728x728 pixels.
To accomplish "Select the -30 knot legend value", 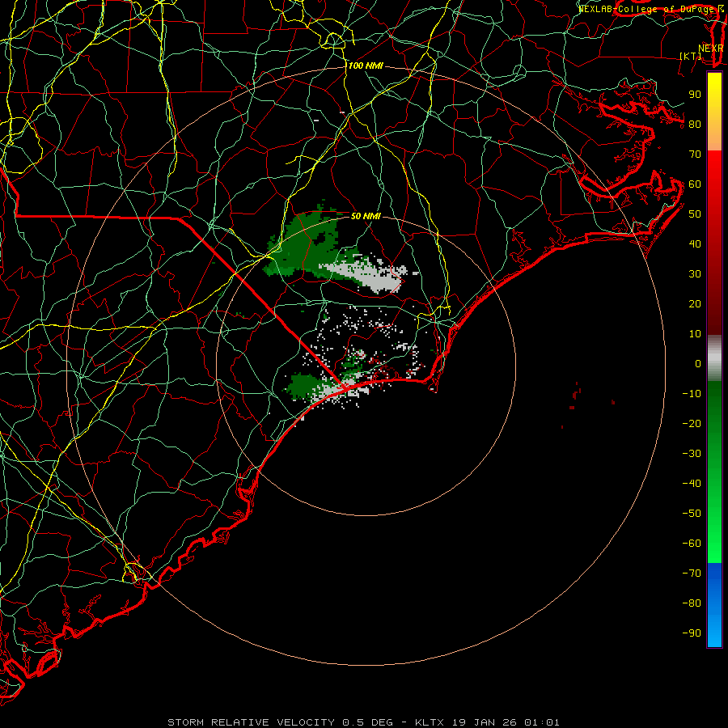I will 692,454.
